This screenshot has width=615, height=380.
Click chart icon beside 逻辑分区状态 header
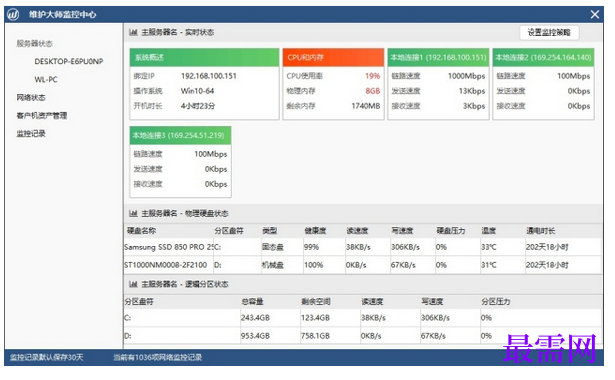[x=133, y=284]
